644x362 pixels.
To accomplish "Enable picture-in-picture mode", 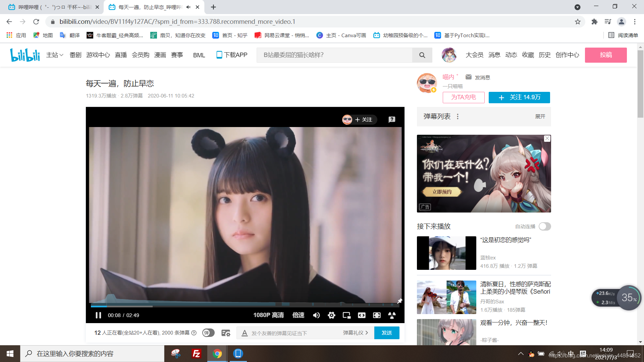I will coord(346,315).
